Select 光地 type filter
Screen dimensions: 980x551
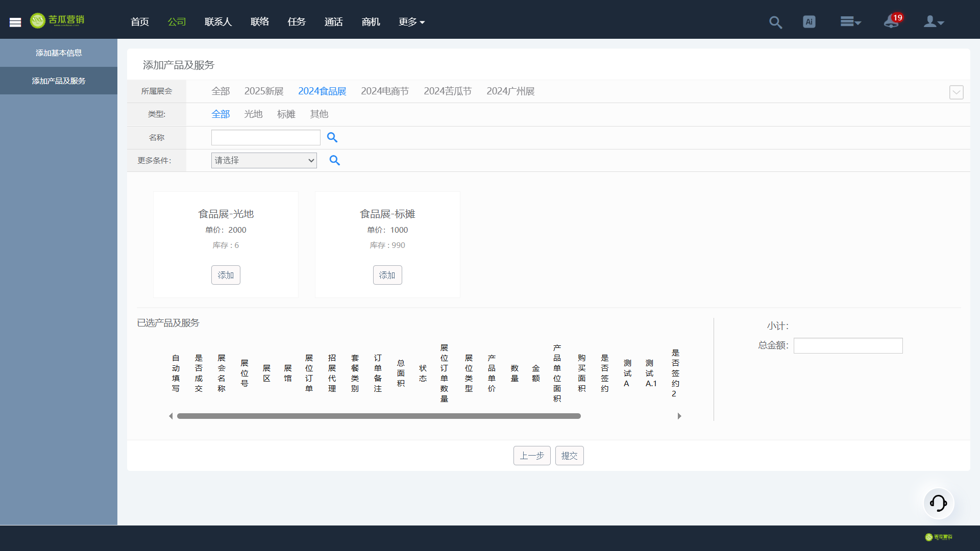pyautogui.click(x=253, y=114)
